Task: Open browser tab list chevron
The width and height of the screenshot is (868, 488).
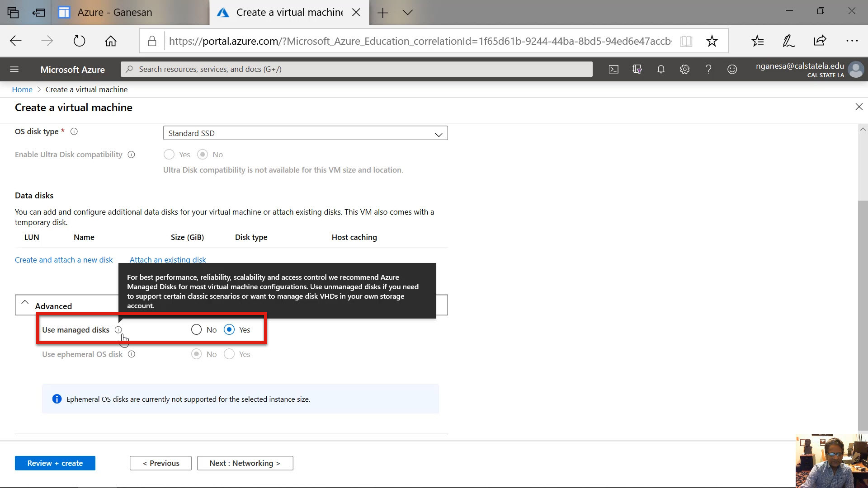Action: point(407,13)
